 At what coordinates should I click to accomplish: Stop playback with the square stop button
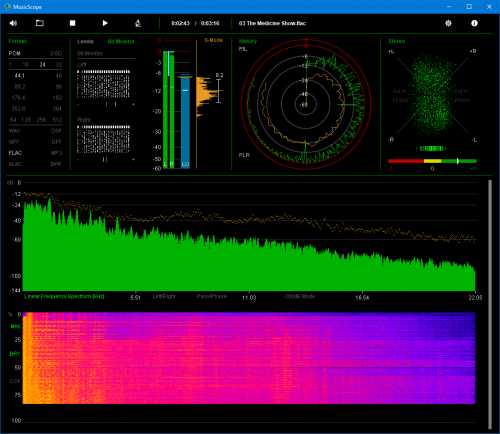[72, 23]
